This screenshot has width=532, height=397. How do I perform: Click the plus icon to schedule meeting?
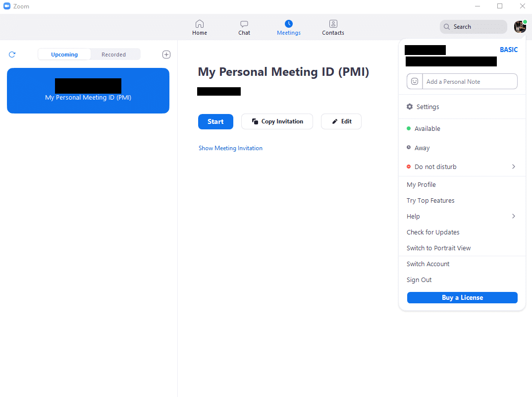pos(166,55)
